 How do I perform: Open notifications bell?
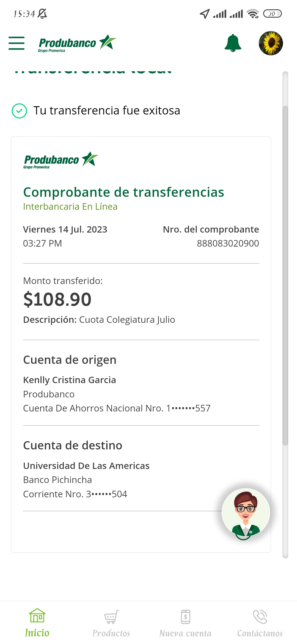[233, 43]
